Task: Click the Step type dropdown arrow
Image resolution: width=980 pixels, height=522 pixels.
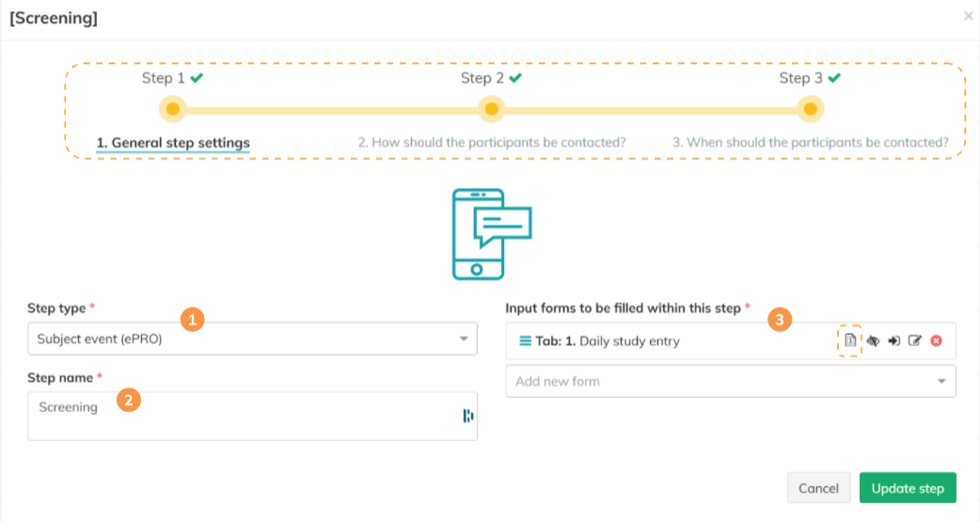Action: pos(464,339)
